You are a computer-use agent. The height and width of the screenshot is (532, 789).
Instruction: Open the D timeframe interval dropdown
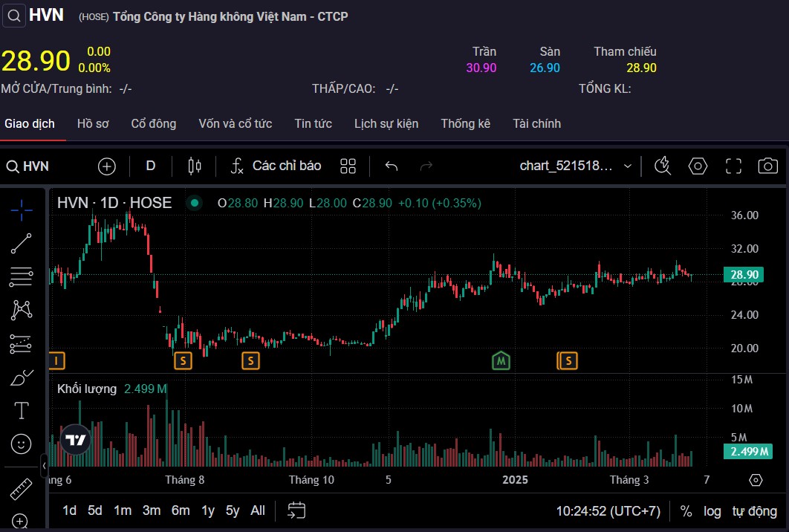pyautogui.click(x=151, y=166)
